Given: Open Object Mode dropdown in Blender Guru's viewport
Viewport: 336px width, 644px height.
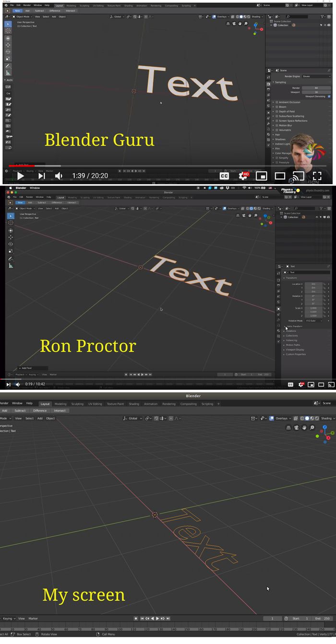Looking at the screenshot, I should (x=22, y=17).
